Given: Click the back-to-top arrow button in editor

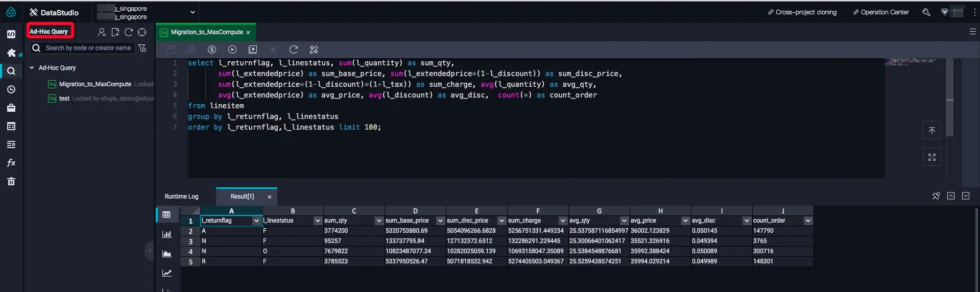Looking at the screenshot, I should pyautogui.click(x=932, y=131).
